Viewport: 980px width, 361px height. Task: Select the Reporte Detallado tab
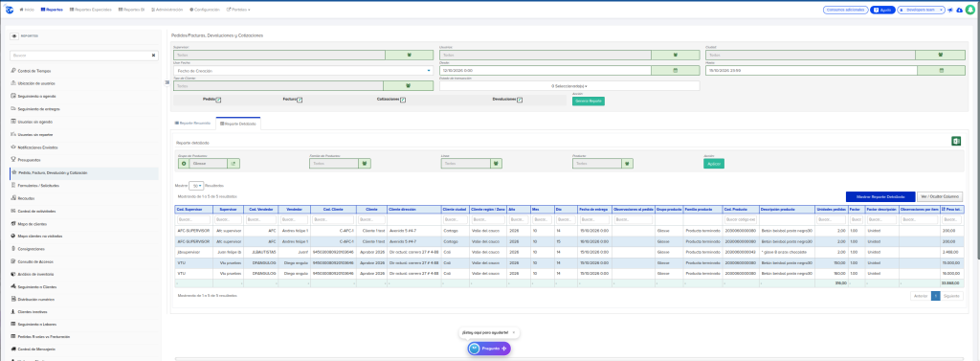click(x=238, y=124)
